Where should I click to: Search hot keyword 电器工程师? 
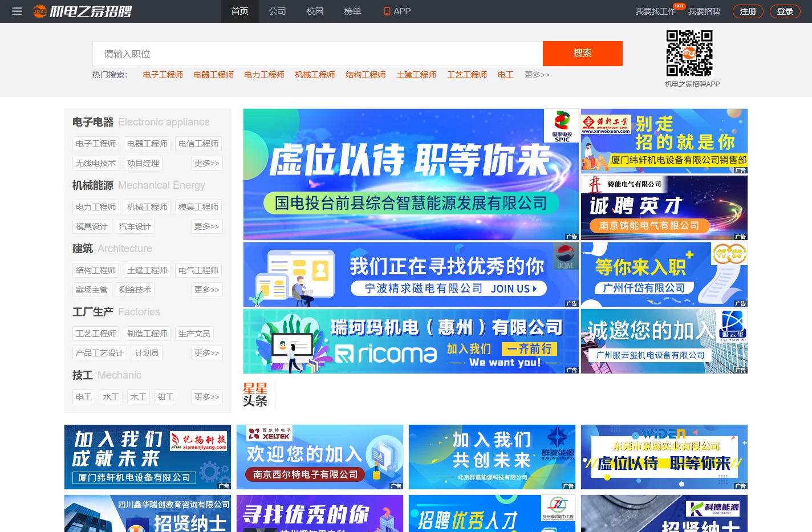click(x=214, y=75)
